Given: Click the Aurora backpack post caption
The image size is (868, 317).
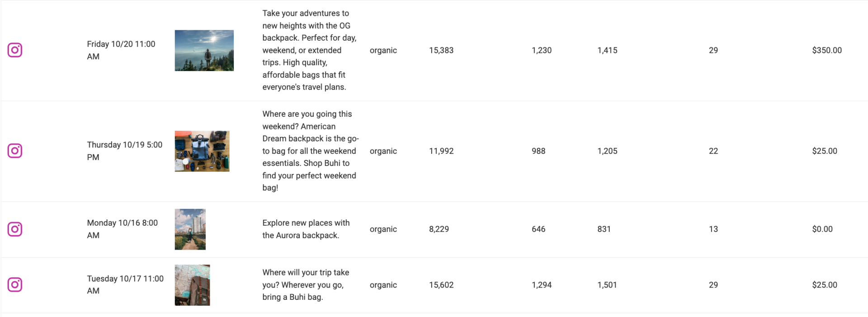Looking at the screenshot, I should point(306,229).
